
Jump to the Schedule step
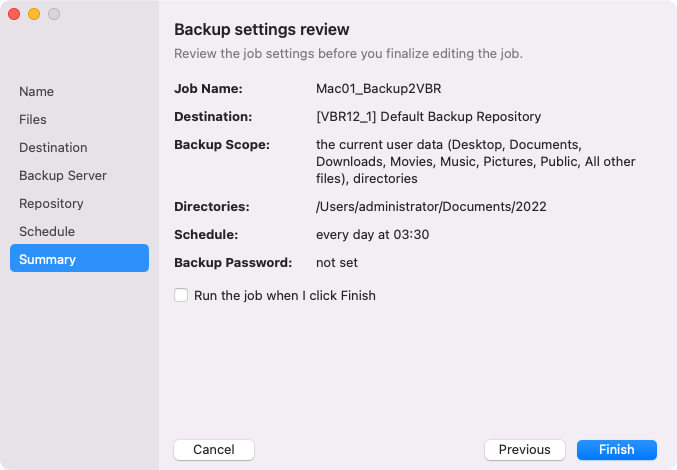tap(47, 231)
